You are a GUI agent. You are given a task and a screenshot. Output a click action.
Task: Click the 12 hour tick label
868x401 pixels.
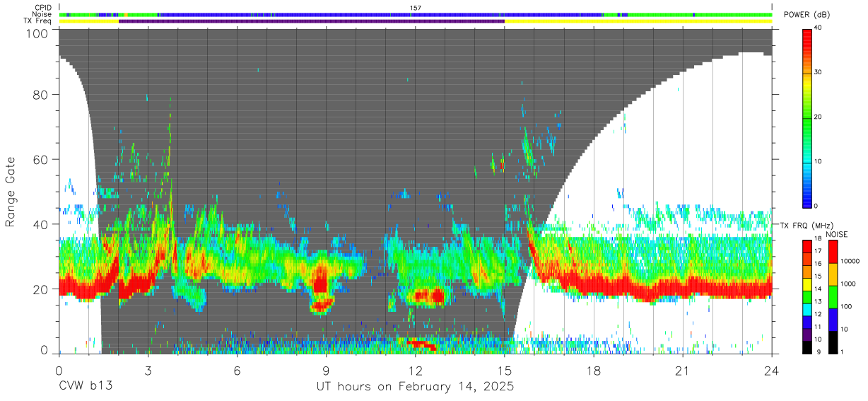(x=416, y=371)
